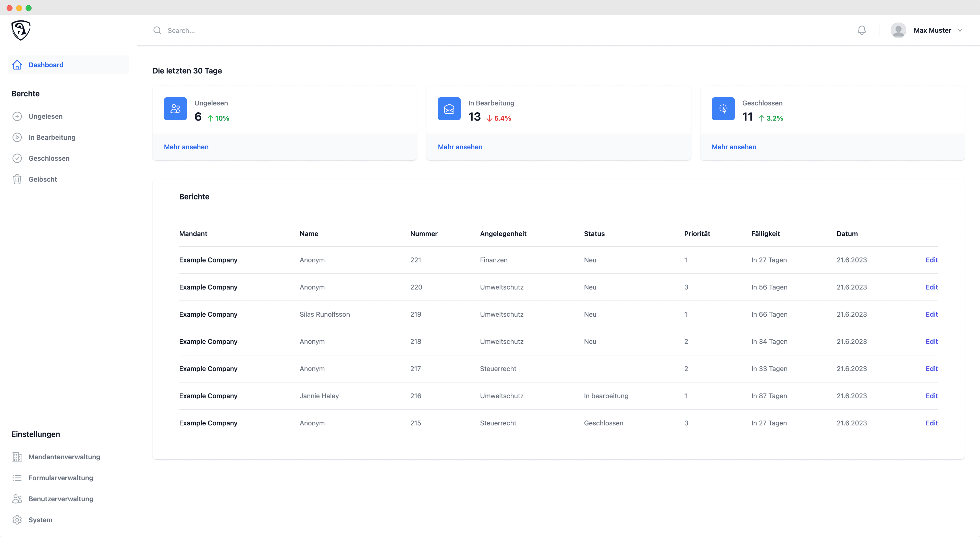Click the Gelöscht trash icon

[17, 179]
